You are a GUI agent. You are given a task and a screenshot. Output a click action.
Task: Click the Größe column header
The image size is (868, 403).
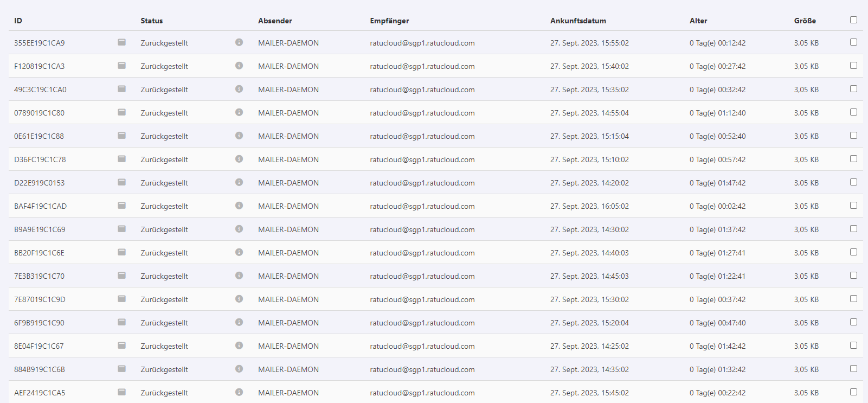pyautogui.click(x=805, y=21)
